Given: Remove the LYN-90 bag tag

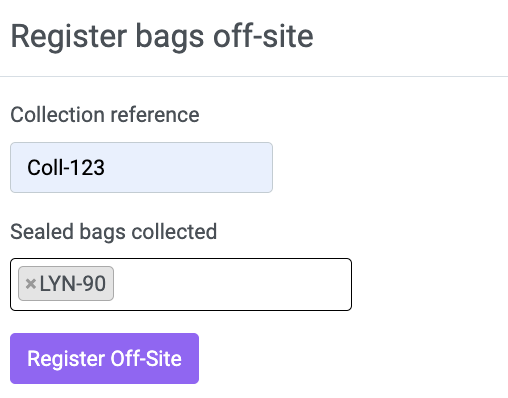Looking at the screenshot, I should pos(31,284).
